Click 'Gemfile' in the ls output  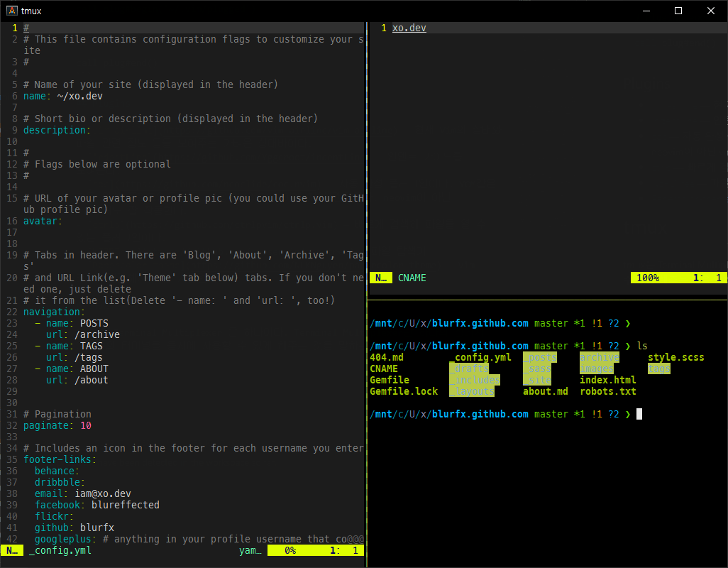[x=389, y=381]
